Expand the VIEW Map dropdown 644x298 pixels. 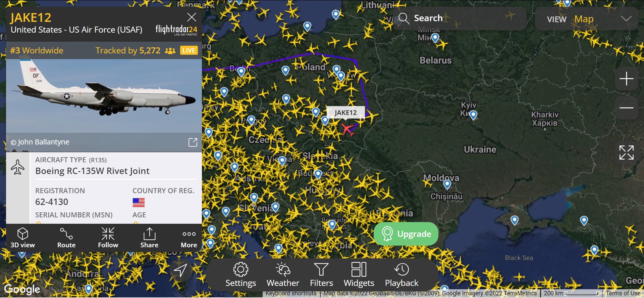click(x=587, y=19)
